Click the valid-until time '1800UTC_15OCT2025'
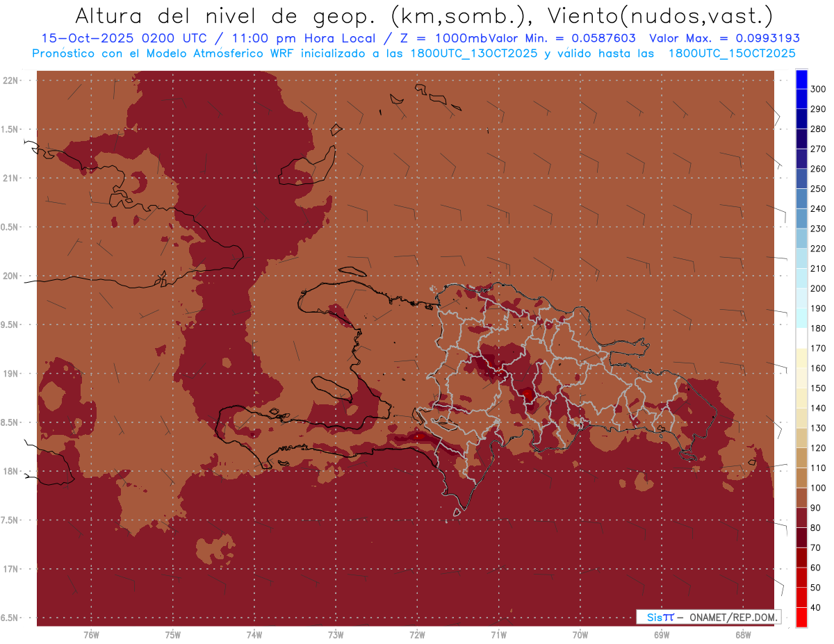The width and height of the screenshot is (834, 644). (732, 53)
